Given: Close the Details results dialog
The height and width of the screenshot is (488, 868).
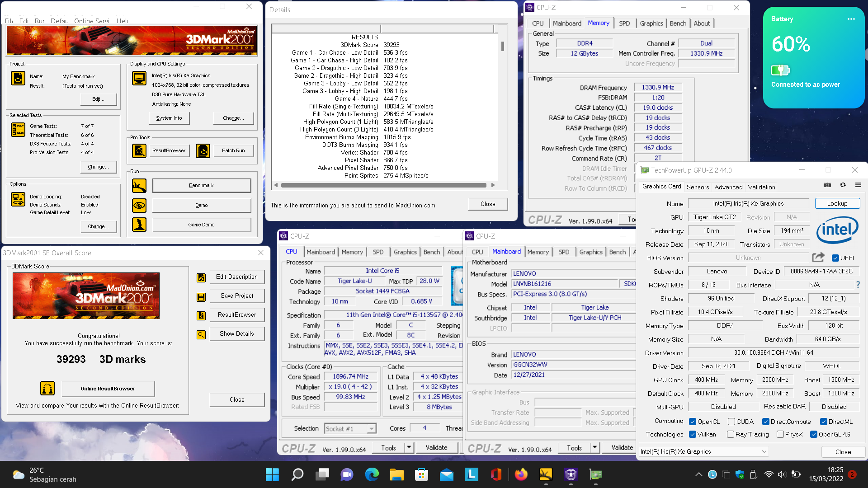Looking at the screenshot, I should [488, 204].
